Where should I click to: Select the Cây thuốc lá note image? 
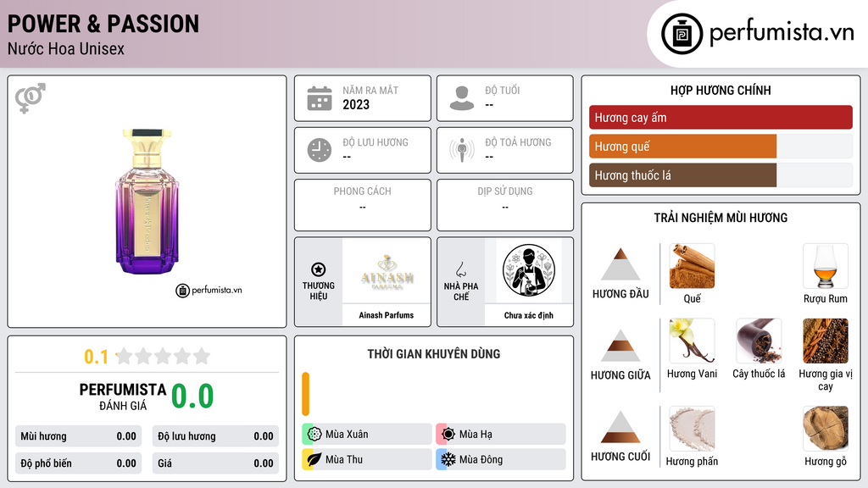[x=759, y=341]
